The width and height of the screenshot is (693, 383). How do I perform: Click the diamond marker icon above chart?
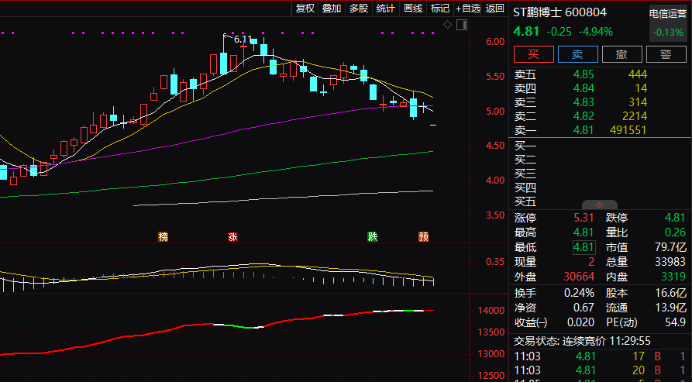[x=447, y=24]
